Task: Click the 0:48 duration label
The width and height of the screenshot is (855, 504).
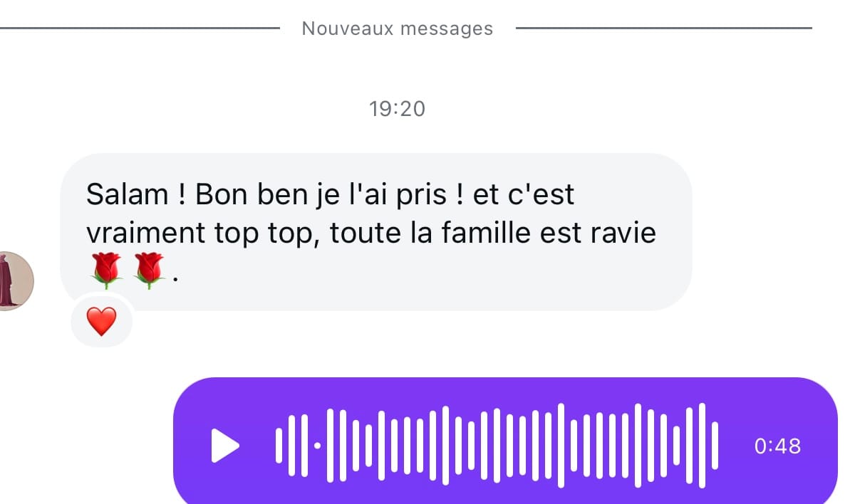Action: point(777,446)
